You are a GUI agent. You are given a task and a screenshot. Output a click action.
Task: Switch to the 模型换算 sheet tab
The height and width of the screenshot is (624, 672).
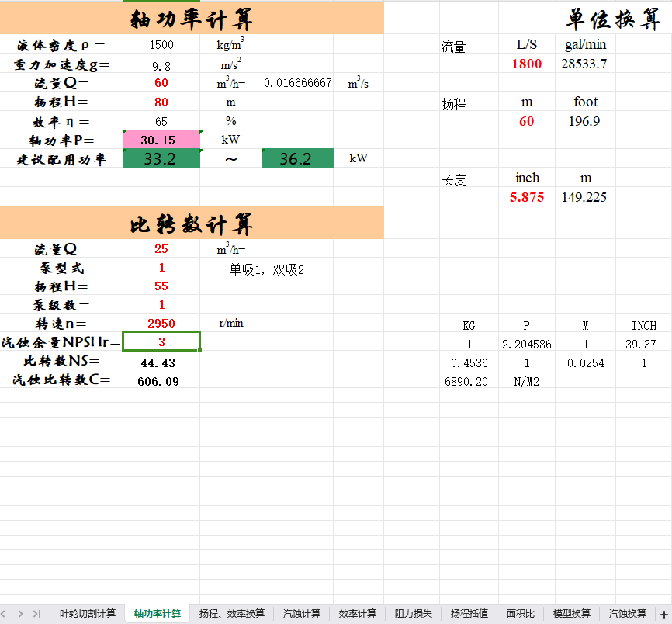(571, 614)
